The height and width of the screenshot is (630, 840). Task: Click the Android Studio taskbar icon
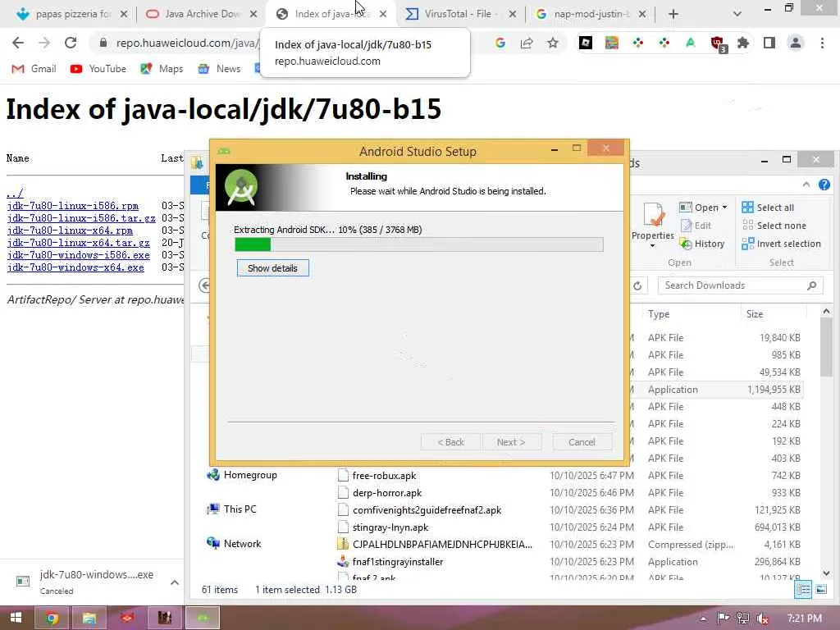203,619
